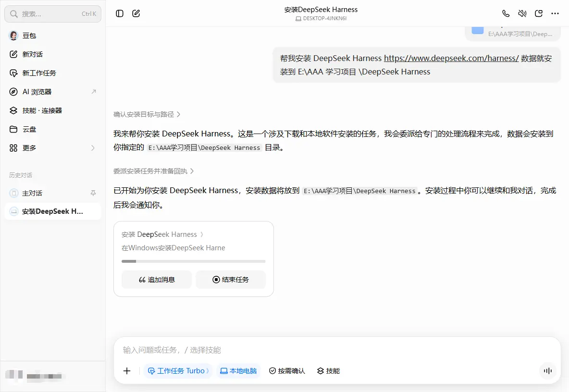The image size is (569, 392).
Task: Open the deepseek.com/harness link
Action: click(451, 58)
